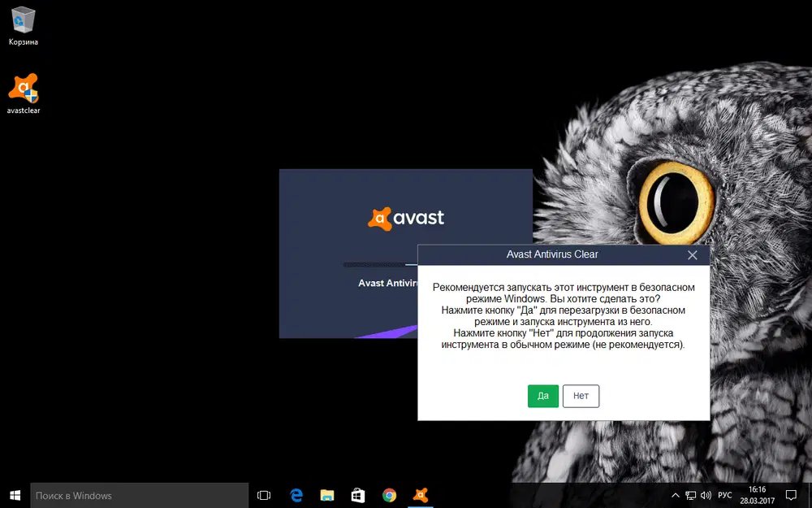Click the "Нет" button in dialog

(x=581, y=396)
